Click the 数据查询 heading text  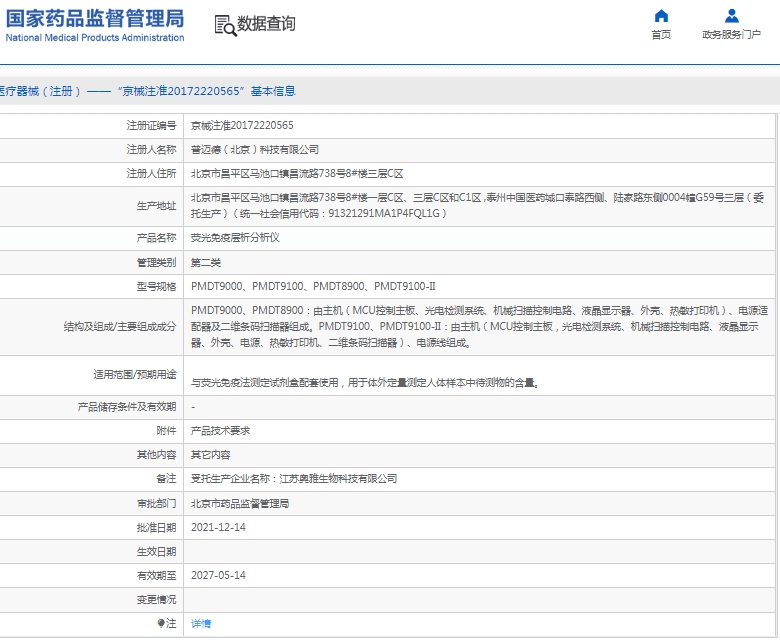click(x=266, y=23)
